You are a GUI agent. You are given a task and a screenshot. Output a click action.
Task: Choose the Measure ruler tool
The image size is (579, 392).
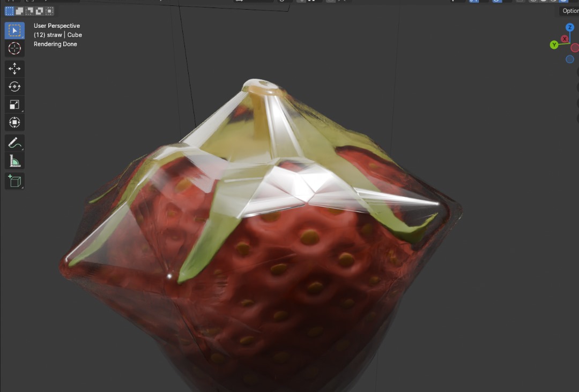14,161
